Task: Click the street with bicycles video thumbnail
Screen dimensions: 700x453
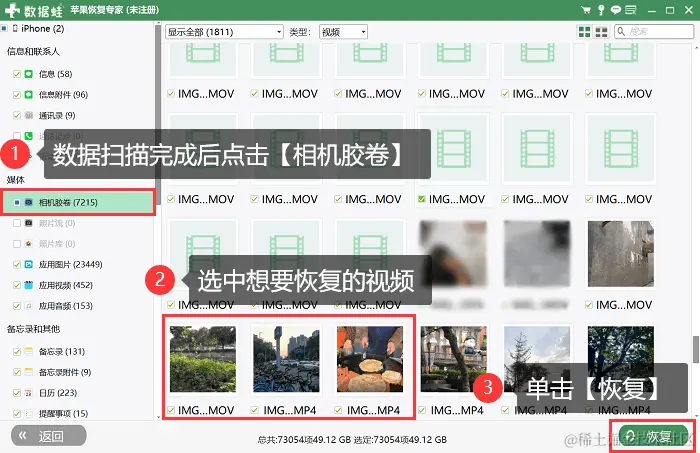Action: pos(286,359)
